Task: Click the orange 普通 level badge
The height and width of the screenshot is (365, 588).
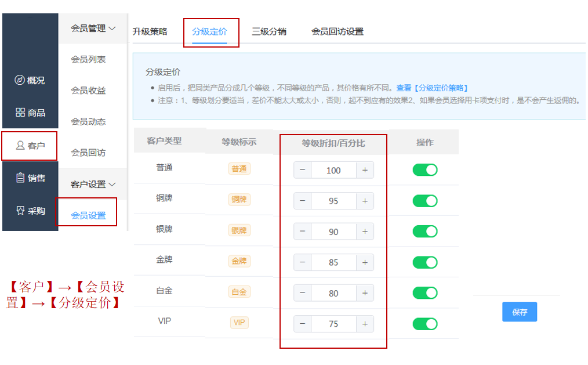Action: [239, 169]
